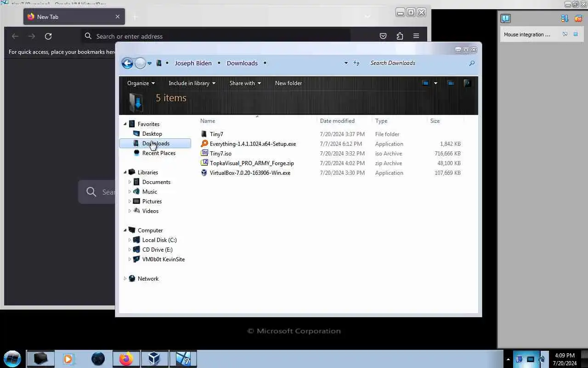Click the VirtualBox taskbar icon
Viewport: 588px width, 368px height.
coord(154,359)
